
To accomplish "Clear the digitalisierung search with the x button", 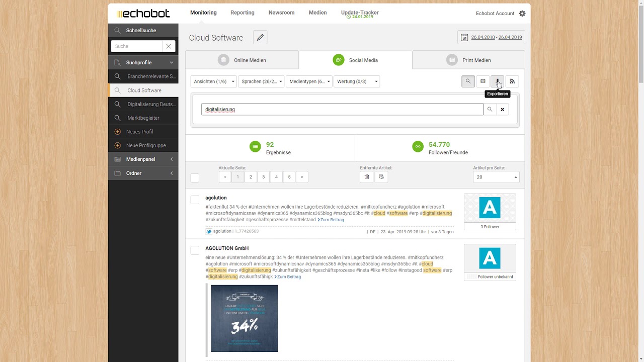I will [x=502, y=109].
